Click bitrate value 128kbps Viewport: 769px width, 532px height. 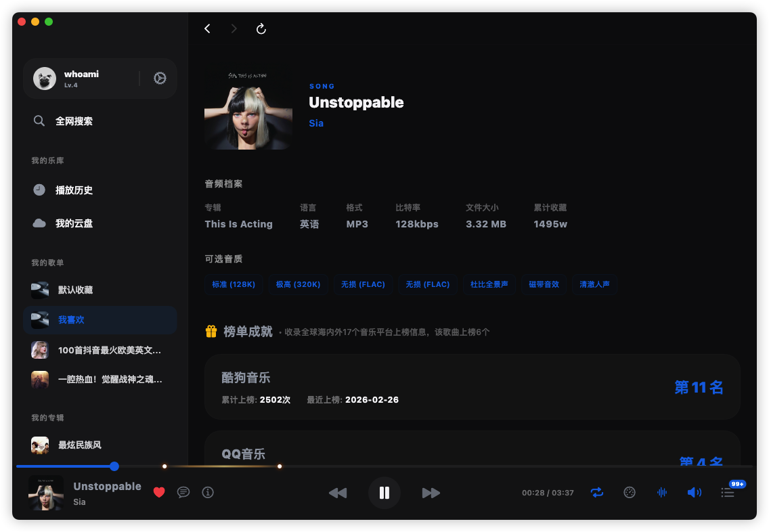coord(417,224)
